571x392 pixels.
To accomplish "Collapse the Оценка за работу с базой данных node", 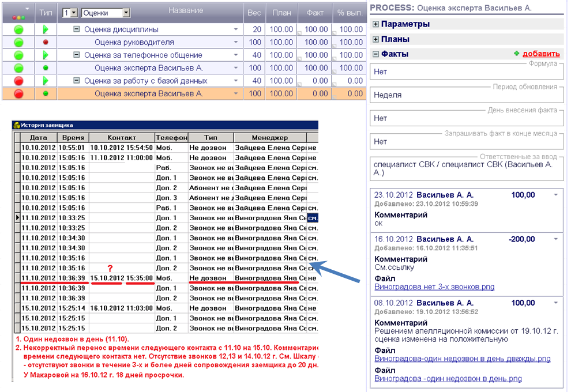I will pyautogui.click(x=77, y=81).
